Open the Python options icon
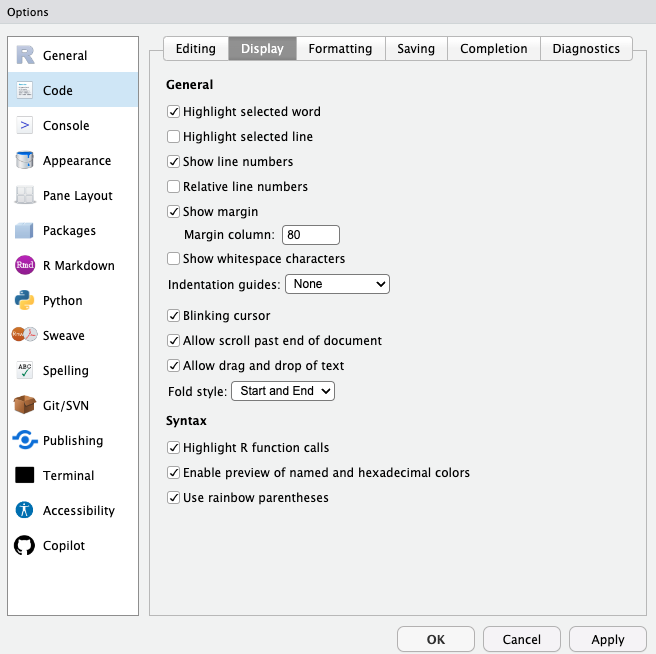This screenshot has height=654, width=656. tap(25, 300)
